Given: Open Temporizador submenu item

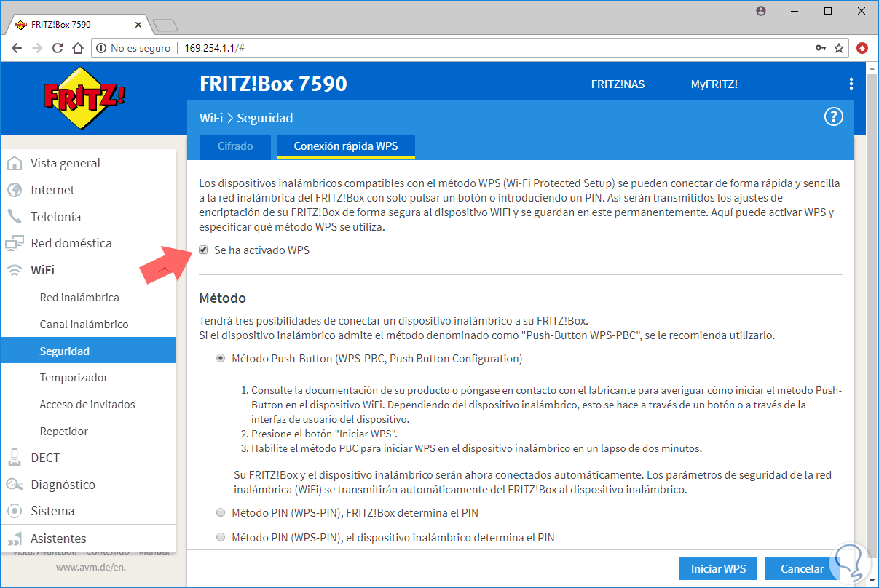Looking at the screenshot, I should pos(74,378).
